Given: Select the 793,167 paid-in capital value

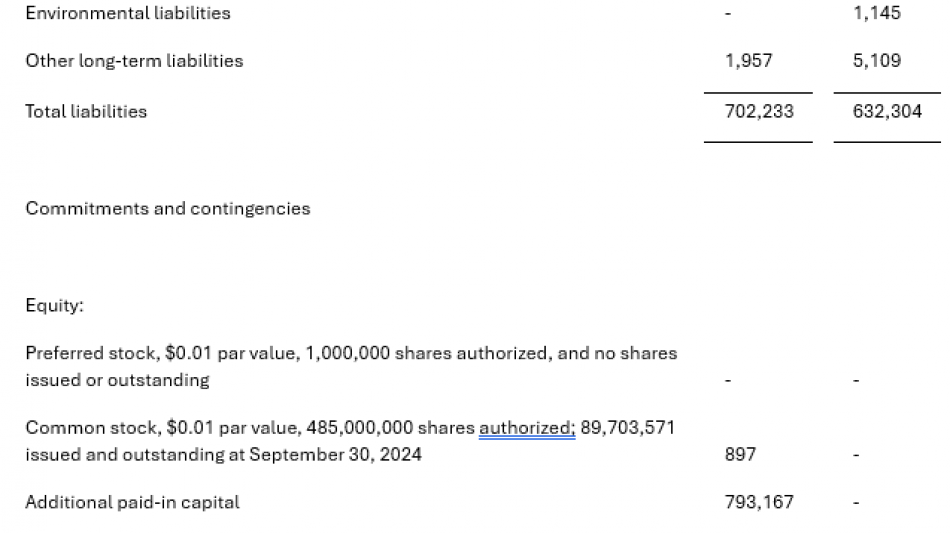Looking at the screenshot, I should [758, 503].
